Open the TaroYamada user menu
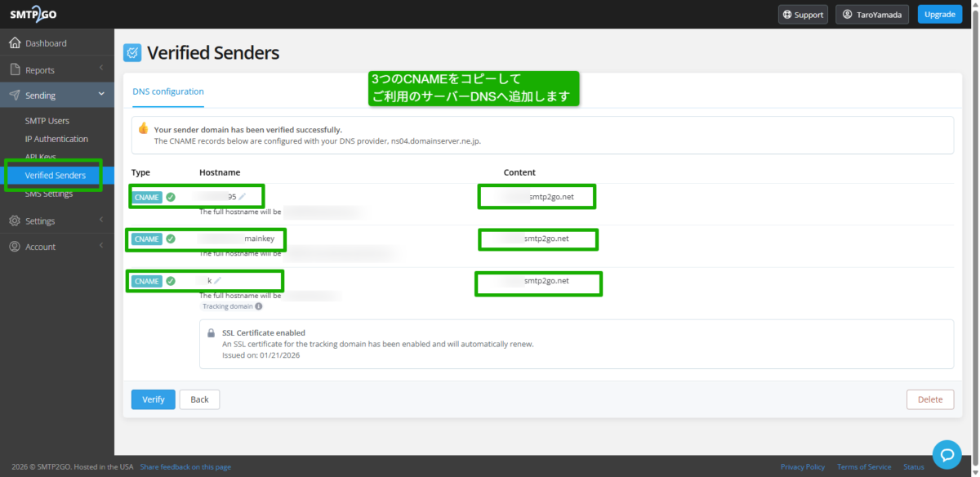Viewport: 980px width, 477px height. click(871, 15)
